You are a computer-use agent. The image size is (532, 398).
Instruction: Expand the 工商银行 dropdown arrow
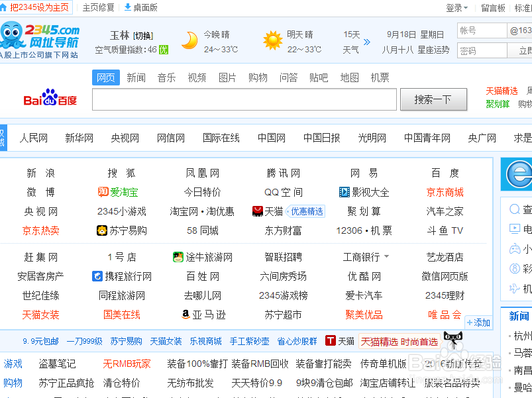coord(386,257)
